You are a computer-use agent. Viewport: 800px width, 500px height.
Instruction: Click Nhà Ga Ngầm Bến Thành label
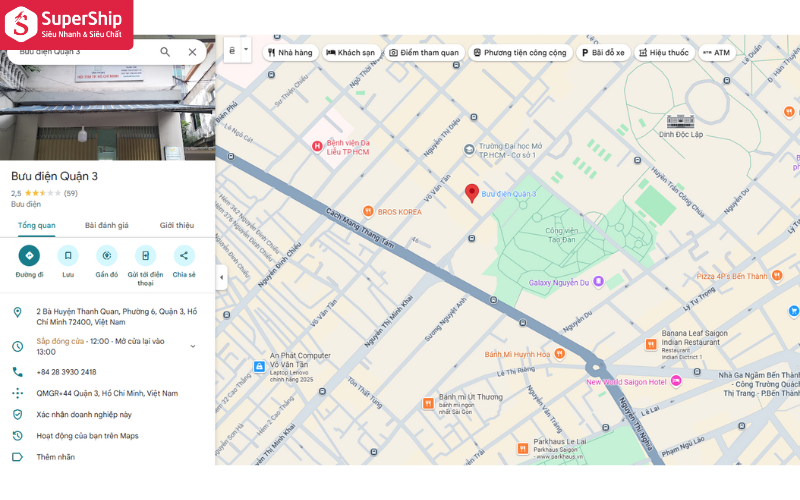point(758,384)
